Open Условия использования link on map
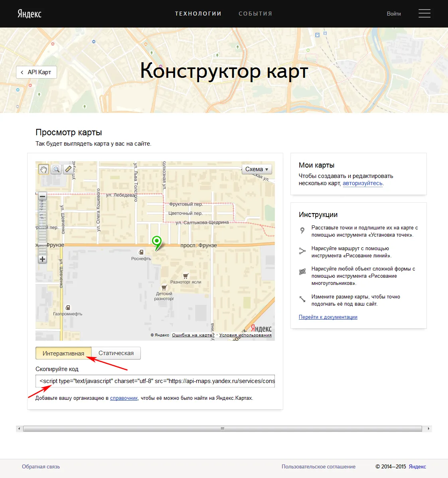Screen dimensions: 448x478 point(245,335)
